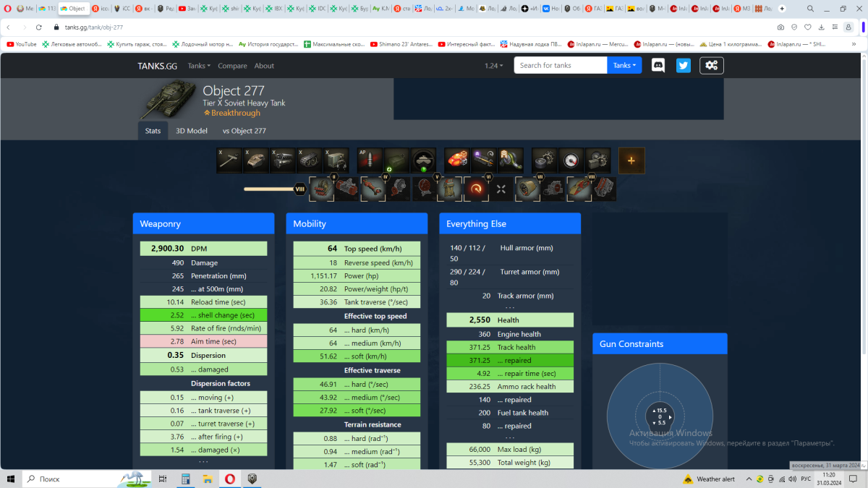Switch to the 3D Model tab
Viewport: 868px width, 488px height.
pyautogui.click(x=192, y=131)
